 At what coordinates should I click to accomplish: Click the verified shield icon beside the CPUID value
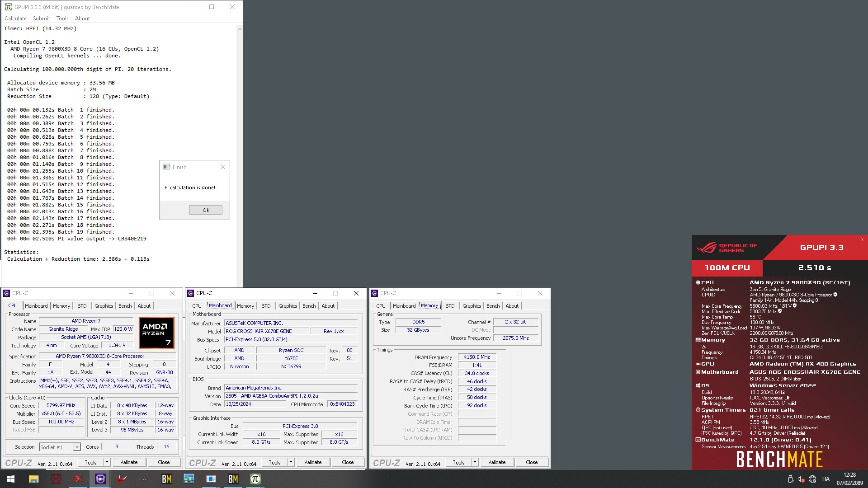pyautogui.click(x=835, y=295)
